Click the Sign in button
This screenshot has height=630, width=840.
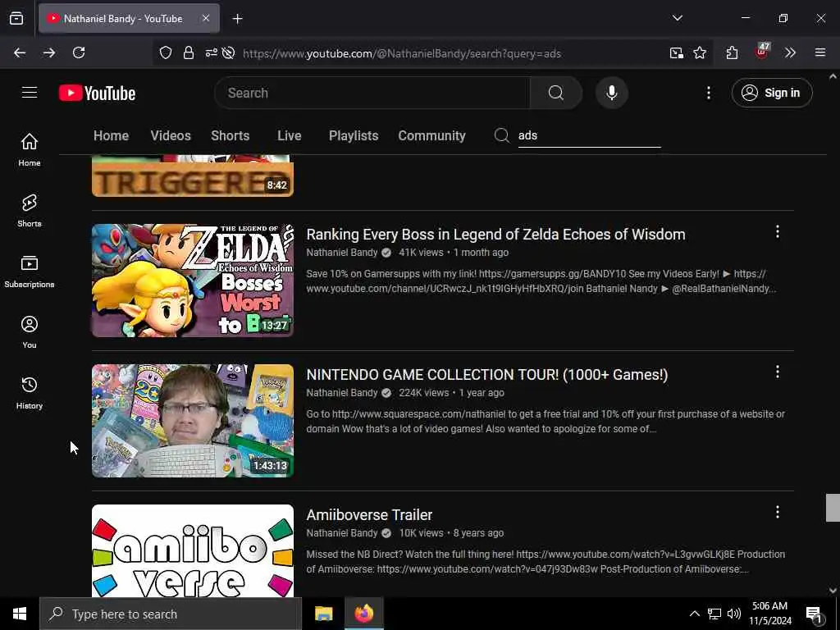point(772,93)
